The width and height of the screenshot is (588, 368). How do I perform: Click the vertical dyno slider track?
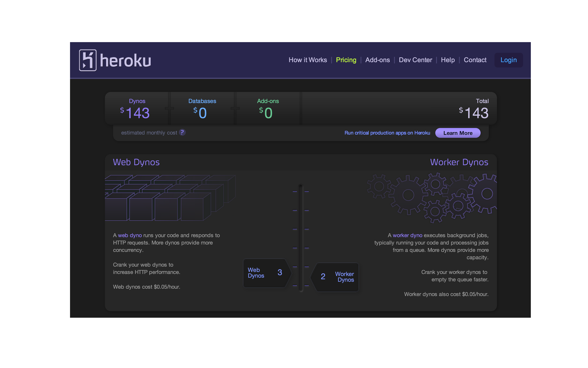click(x=301, y=239)
